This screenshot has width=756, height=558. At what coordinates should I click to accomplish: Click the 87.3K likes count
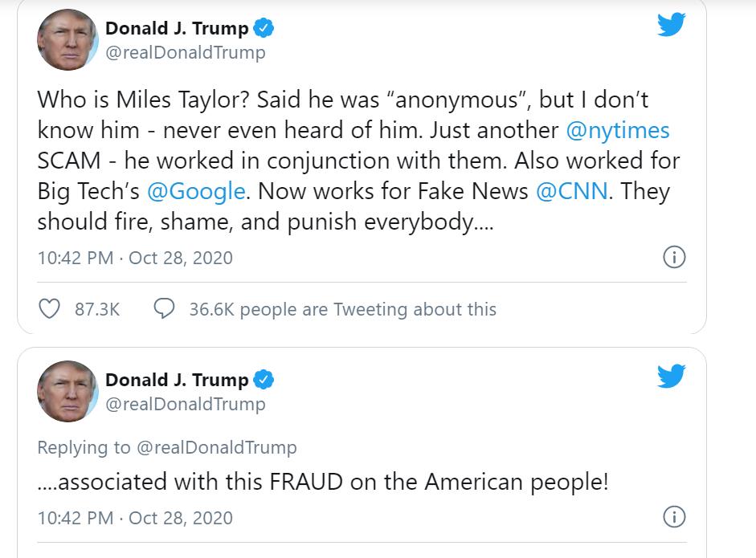point(97,309)
